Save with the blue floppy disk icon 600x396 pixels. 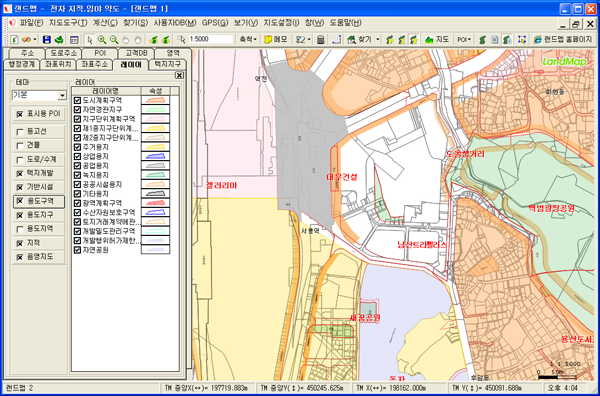(47, 39)
